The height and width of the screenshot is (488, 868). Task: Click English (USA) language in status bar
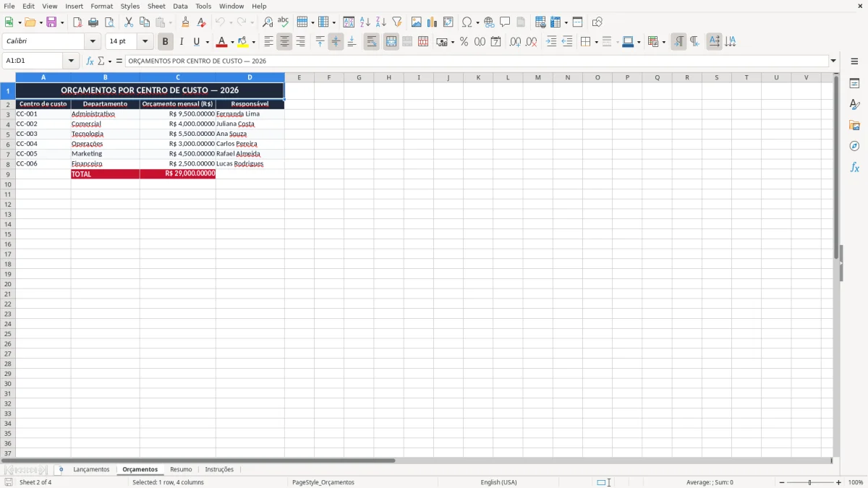[x=499, y=482]
